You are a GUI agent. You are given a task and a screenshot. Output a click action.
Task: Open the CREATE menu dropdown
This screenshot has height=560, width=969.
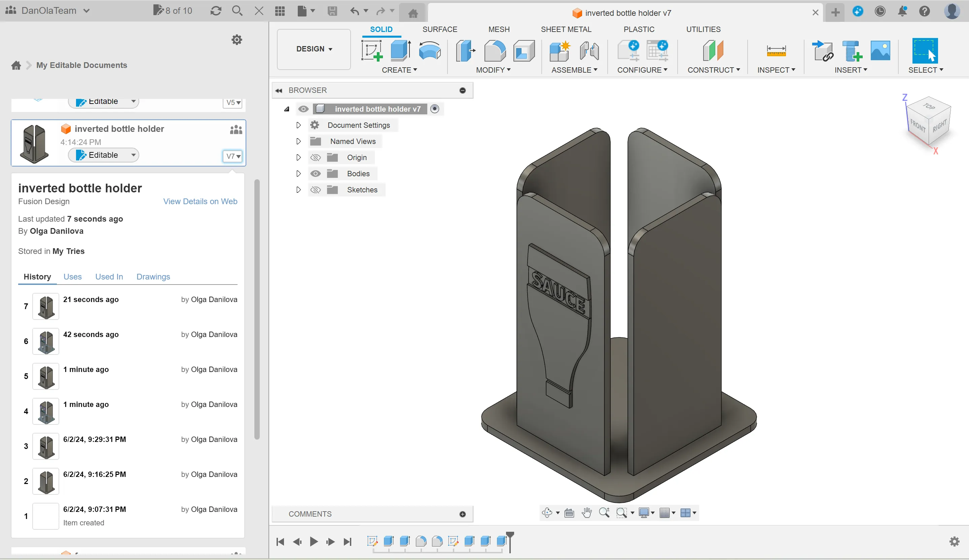tap(399, 70)
